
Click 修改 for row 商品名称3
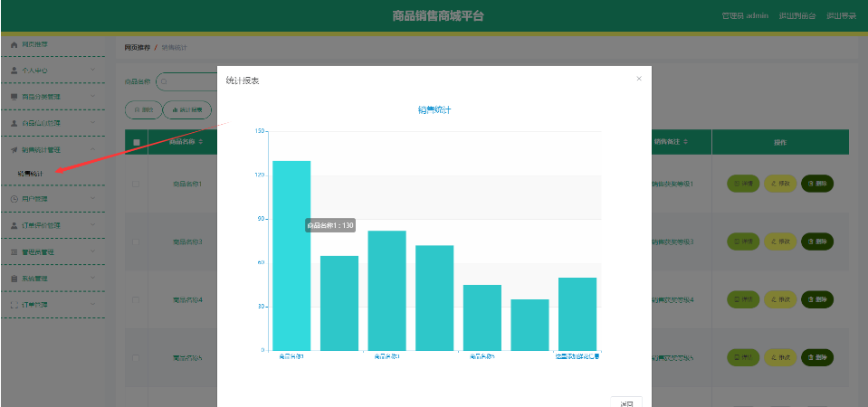coord(780,241)
